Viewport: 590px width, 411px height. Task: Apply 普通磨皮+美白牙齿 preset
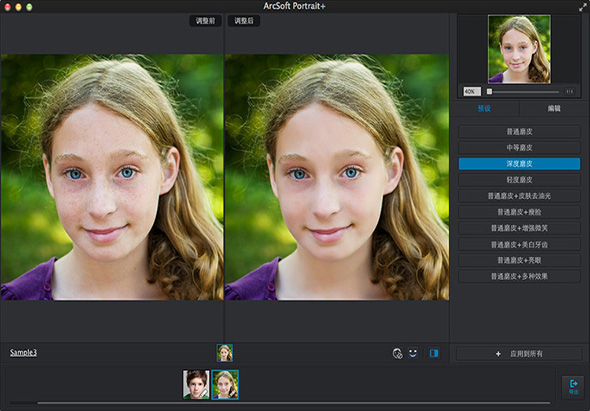coord(519,245)
